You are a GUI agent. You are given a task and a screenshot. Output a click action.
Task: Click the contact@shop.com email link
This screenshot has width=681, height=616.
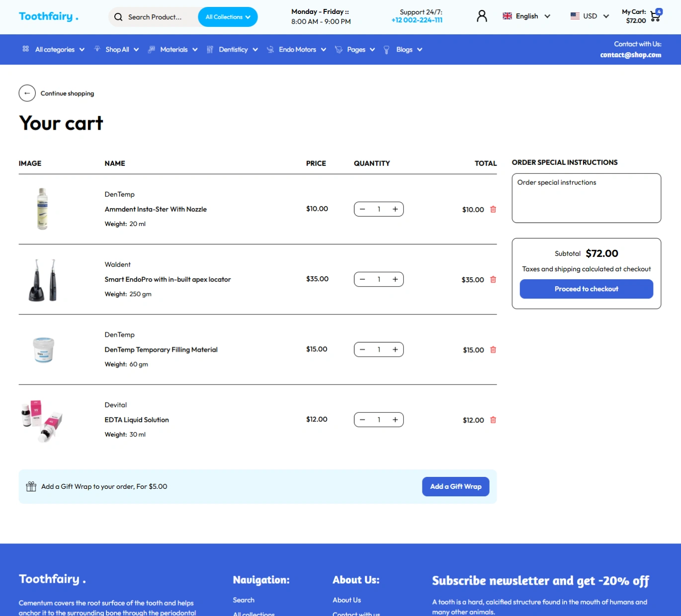631,55
